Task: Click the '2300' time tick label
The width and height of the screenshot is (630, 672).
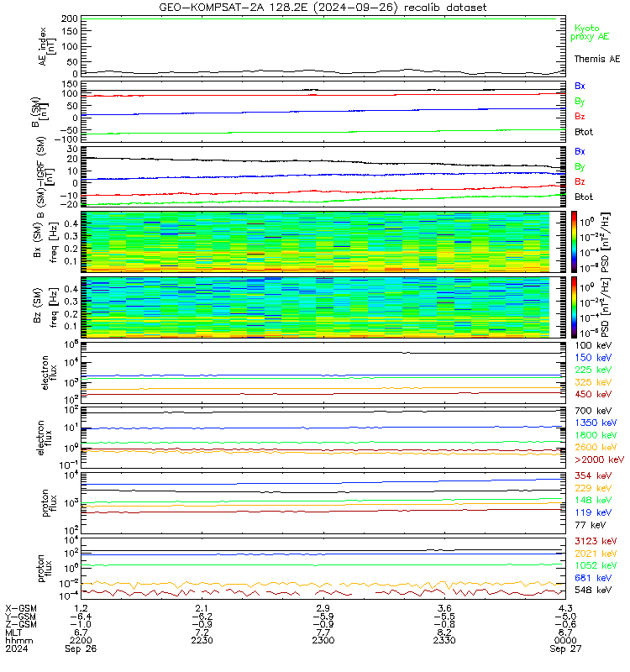Action: click(x=323, y=640)
